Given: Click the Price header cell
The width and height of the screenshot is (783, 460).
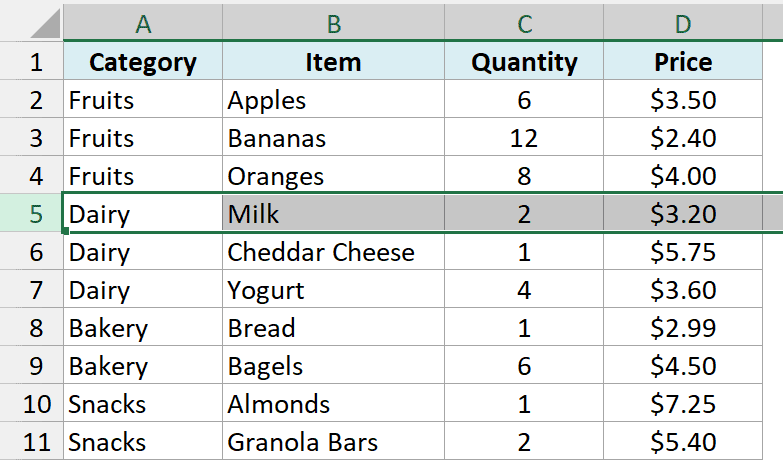Looking at the screenshot, I should (x=683, y=61).
